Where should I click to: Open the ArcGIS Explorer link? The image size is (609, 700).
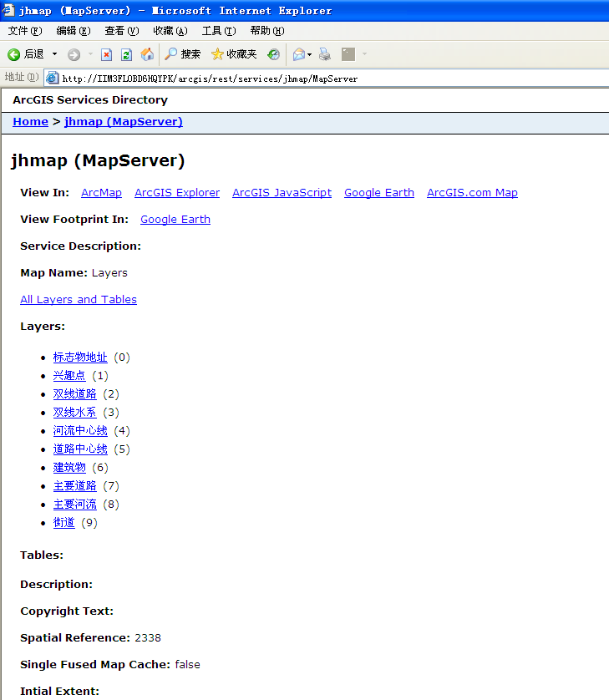point(177,192)
